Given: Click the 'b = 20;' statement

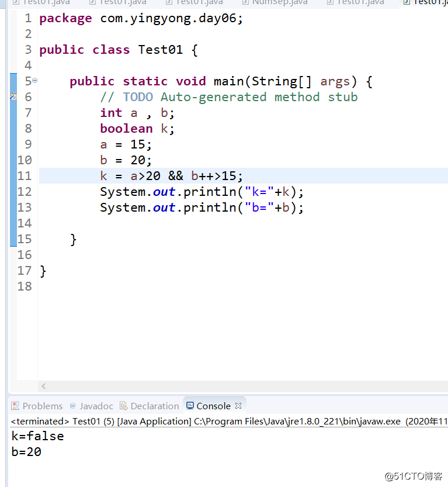Looking at the screenshot, I should point(126,160).
